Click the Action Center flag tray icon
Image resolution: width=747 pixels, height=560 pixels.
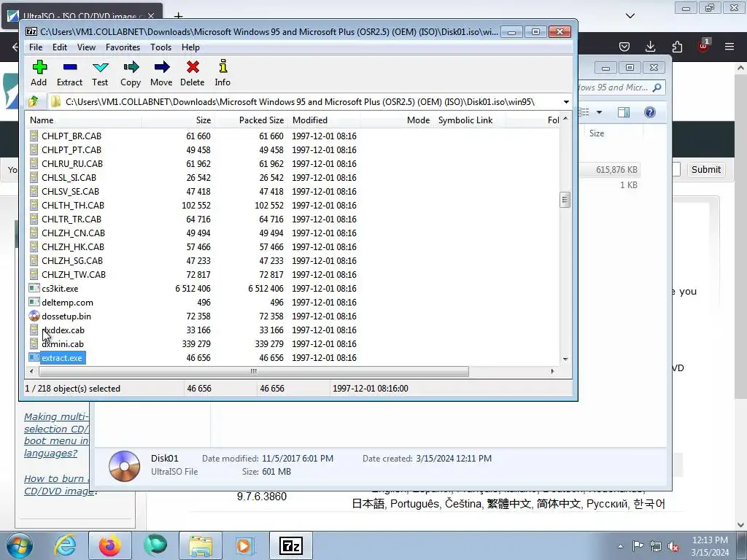(638, 546)
